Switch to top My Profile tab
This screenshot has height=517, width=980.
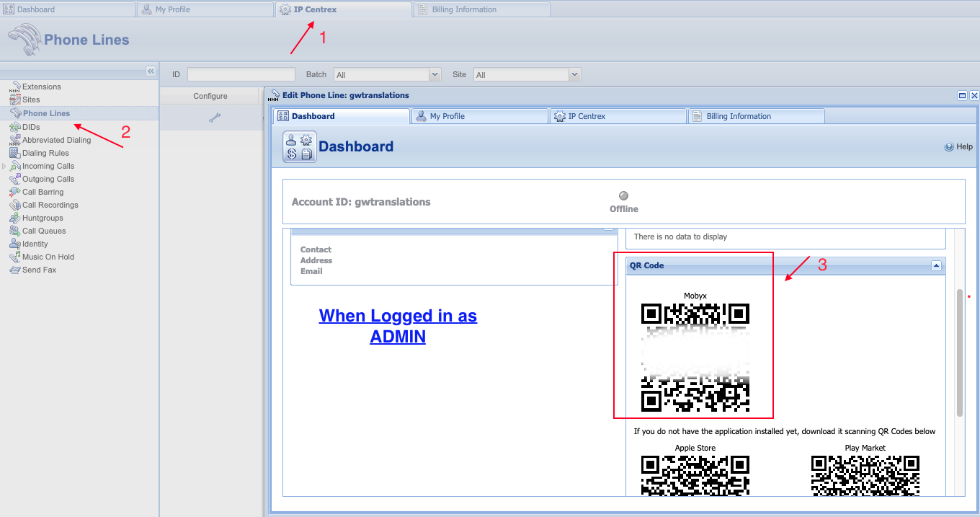click(205, 9)
